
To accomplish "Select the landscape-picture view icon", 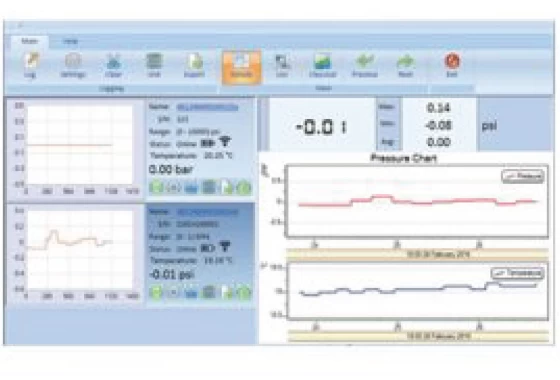I will [x=322, y=65].
